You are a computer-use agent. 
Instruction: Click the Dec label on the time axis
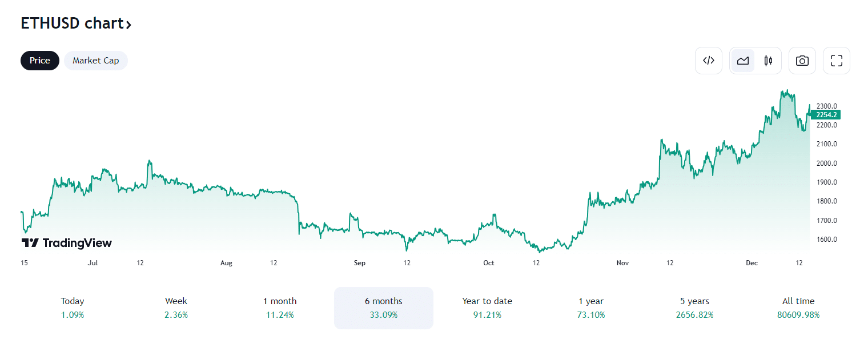tap(751, 262)
